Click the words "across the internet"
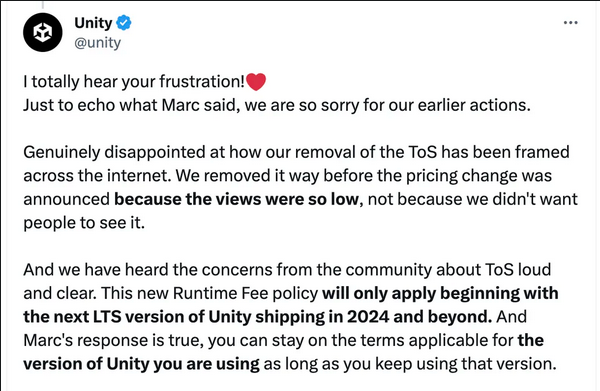 pos(97,176)
